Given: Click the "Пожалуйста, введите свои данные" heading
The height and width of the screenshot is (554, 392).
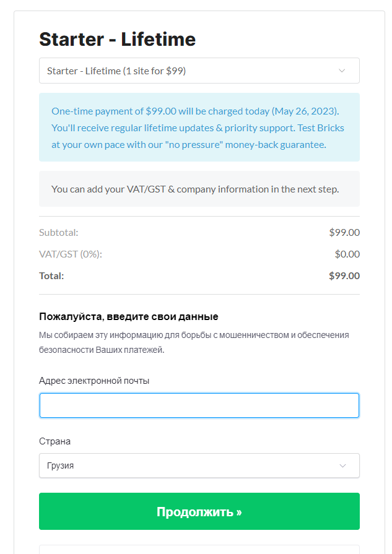Looking at the screenshot, I should click(128, 316).
